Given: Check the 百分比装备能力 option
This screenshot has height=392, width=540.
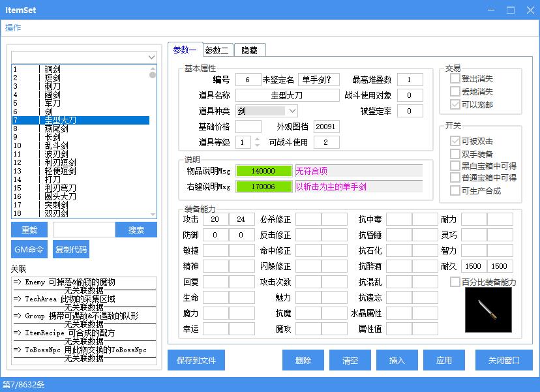Looking at the screenshot, I should [455, 282].
